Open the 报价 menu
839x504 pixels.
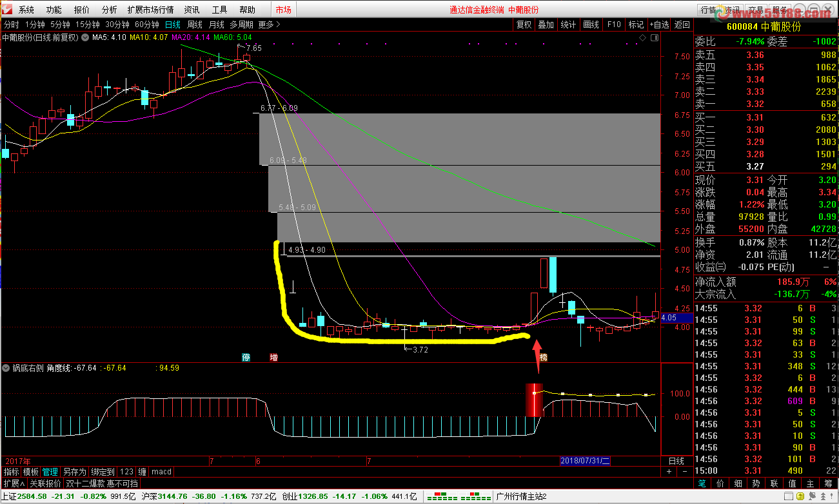(82, 10)
